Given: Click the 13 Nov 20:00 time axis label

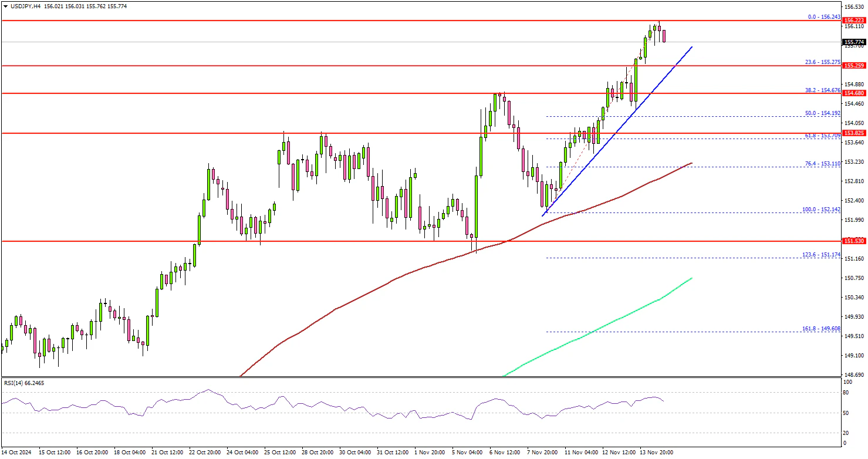Looking at the screenshot, I should coord(657,453).
